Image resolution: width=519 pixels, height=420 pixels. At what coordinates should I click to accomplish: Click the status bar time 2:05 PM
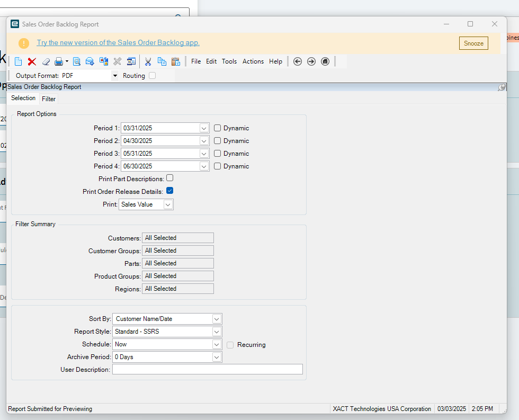click(482, 409)
